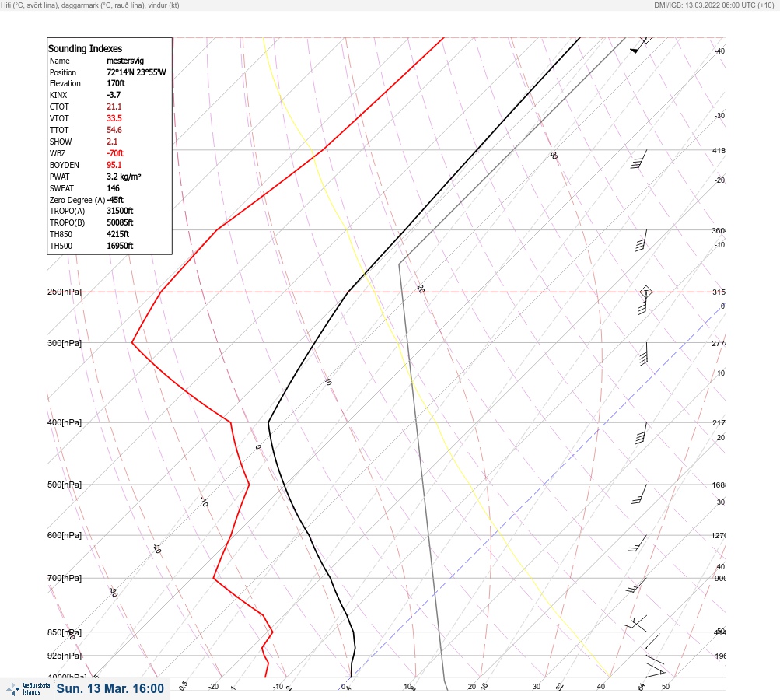The width and height of the screenshot is (780, 700).
Task: Click the 600[hPa] pressure label
Action: click(x=65, y=536)
